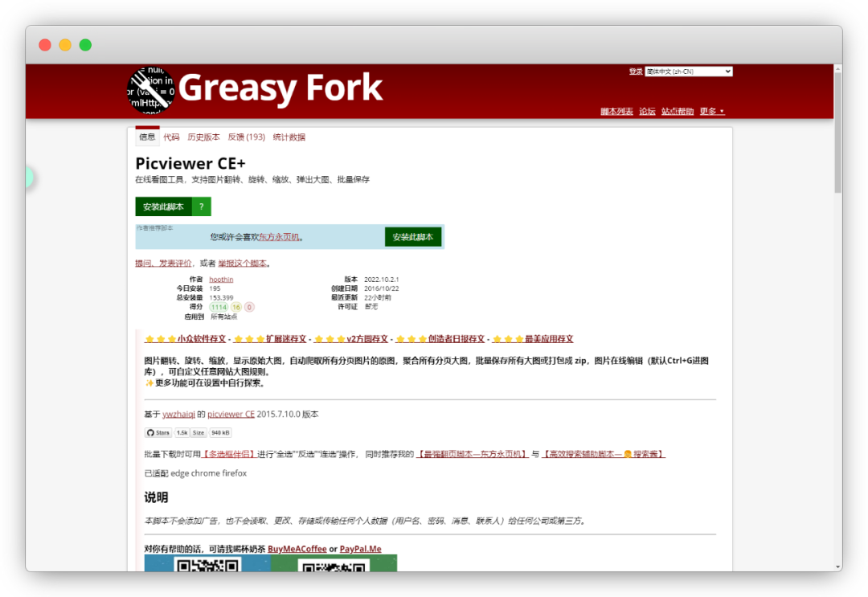The height and width of the screenshot is (597, 868).
Task: Open the starred v2方圆存文 link
Action: click(351, 338)
